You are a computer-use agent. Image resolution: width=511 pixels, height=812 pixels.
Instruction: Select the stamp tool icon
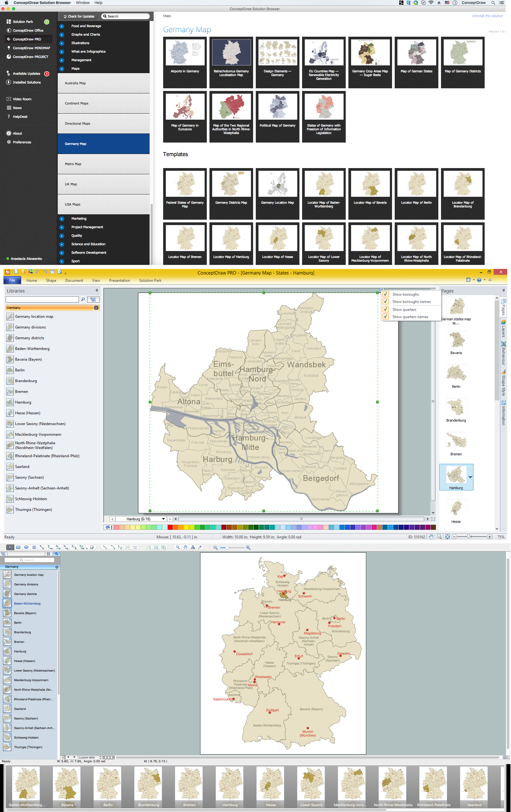click(x=193, y=547)
